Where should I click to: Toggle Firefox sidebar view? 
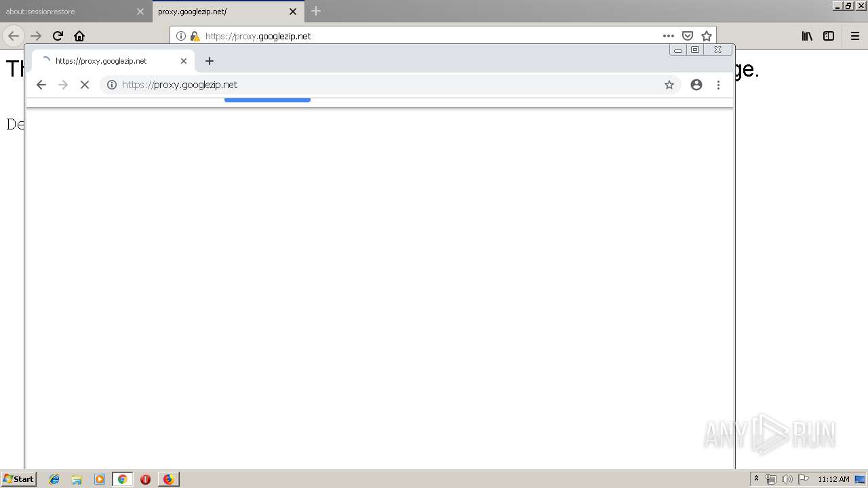click(829, 36)
